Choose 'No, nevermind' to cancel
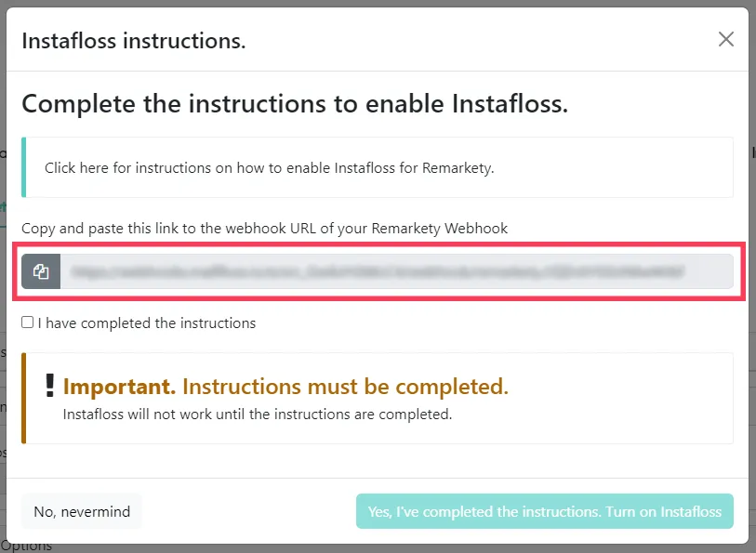756x553 pixels. 82,511
